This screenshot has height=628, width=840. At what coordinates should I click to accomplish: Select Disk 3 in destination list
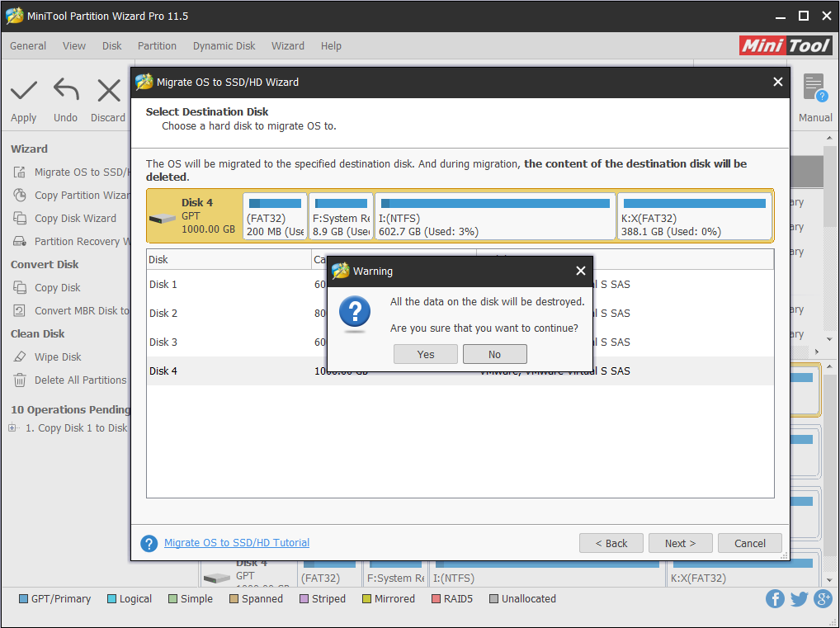[460, 342]
